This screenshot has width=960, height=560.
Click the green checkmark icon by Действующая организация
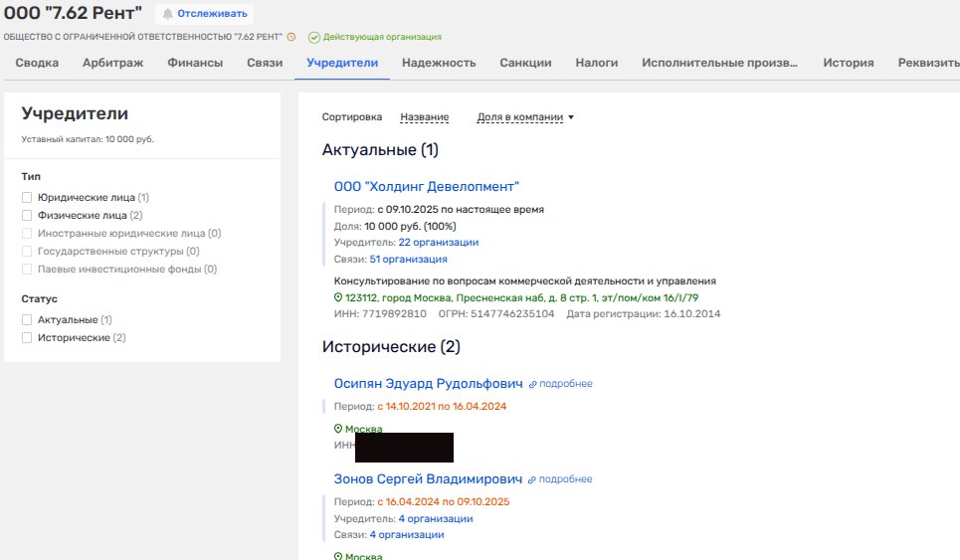(x=314, y=37)
